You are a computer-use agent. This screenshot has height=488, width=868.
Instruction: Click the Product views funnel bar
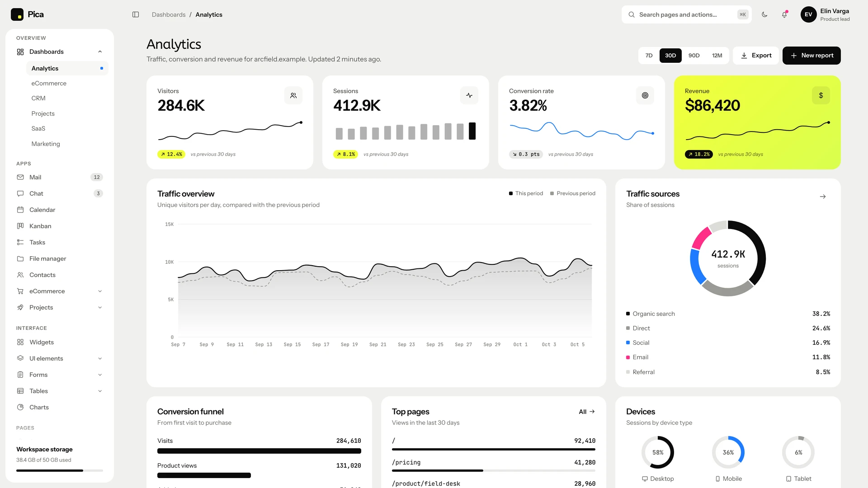click(x=204, y=475)
